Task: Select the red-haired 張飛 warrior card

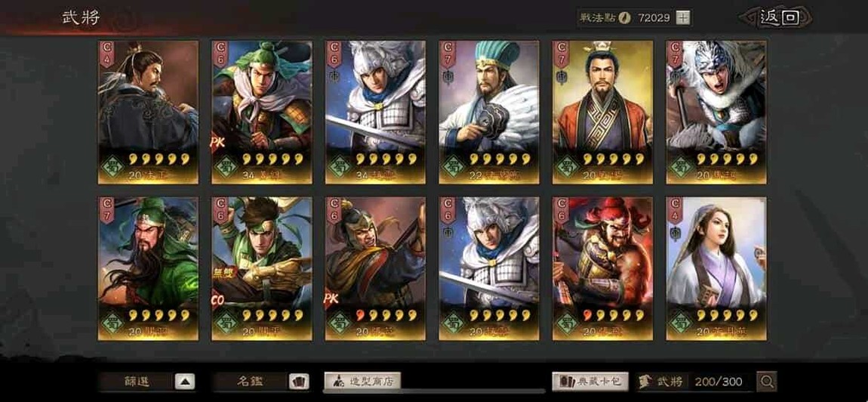Action: (x=603, y=269)
